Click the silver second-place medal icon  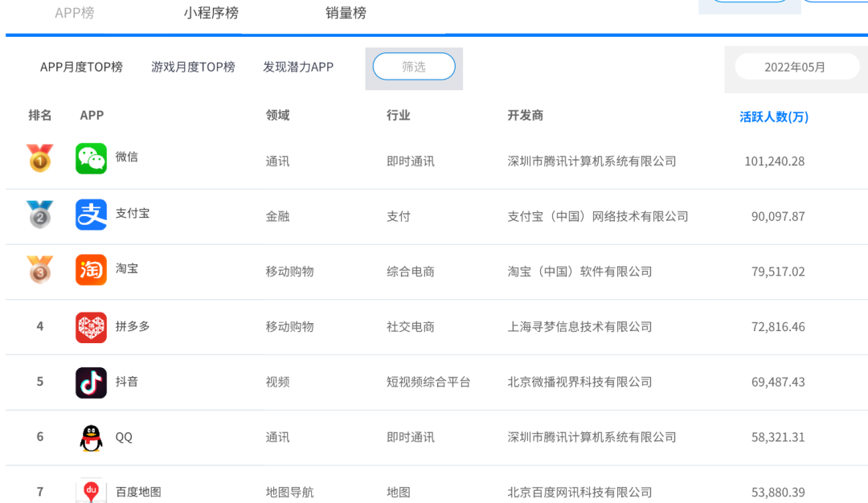pos(39,215)
